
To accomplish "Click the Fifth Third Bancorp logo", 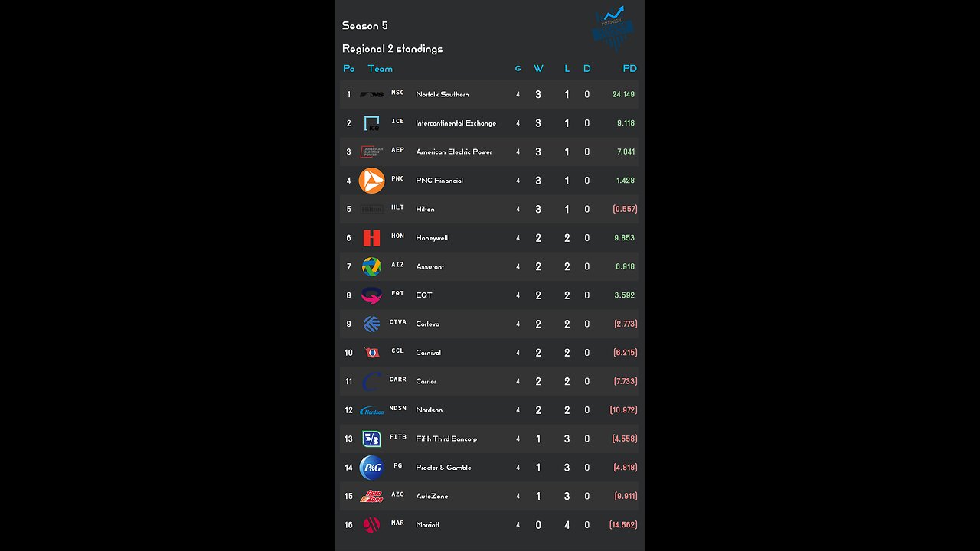I will [x=372, y=439].
